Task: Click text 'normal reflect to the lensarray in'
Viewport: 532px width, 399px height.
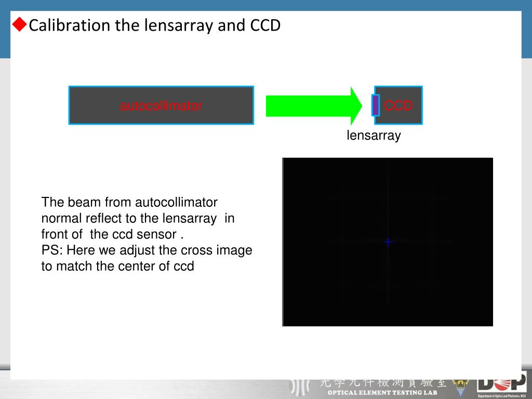Action: tap(138, 218)
